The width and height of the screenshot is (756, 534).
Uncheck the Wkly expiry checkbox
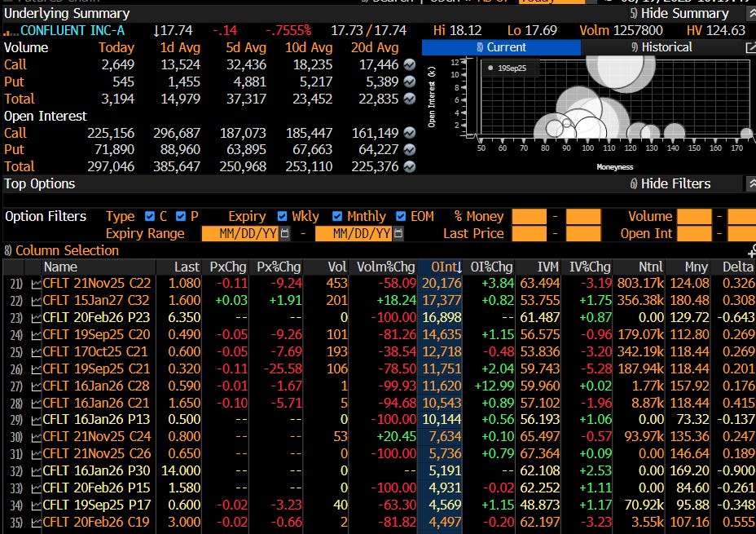tap(282, 216)
